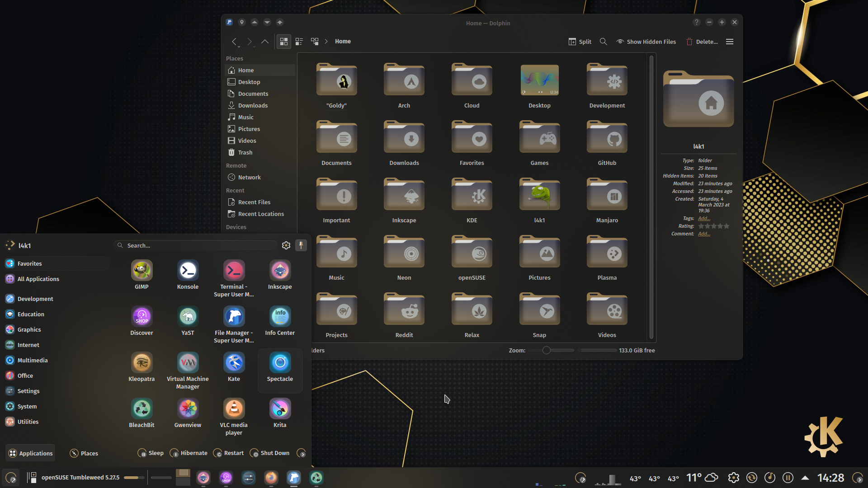The height and width of the screenshot is (488, 868).
Task: Go forward in Dolphin history
Action: click(250, 42)
